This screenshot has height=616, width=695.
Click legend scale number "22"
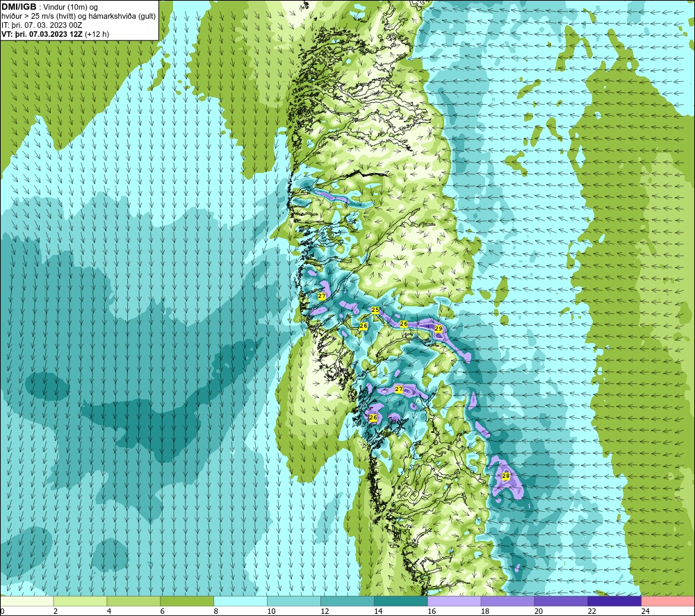[591, 611]
